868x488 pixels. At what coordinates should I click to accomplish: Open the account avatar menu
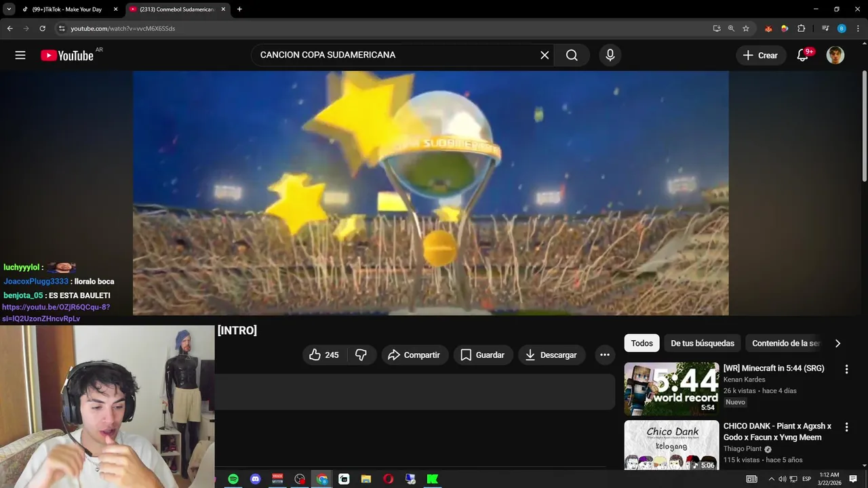835,56
